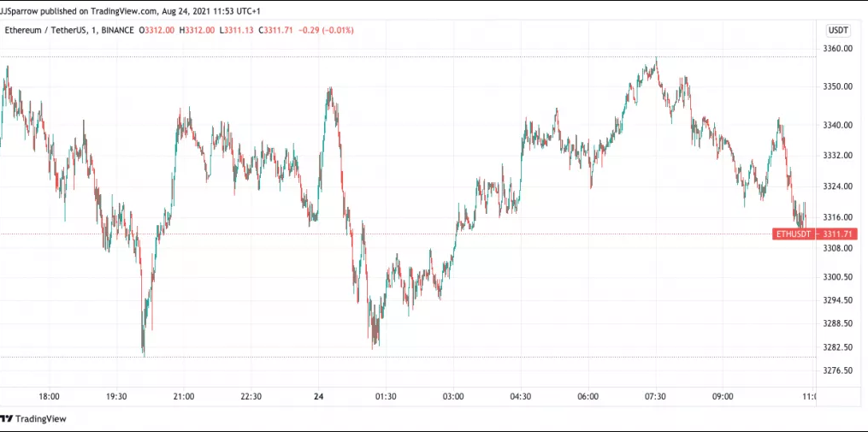Click the TradingView logo icon
Viewport: 868px width, 432px height.
coord(7,418)
